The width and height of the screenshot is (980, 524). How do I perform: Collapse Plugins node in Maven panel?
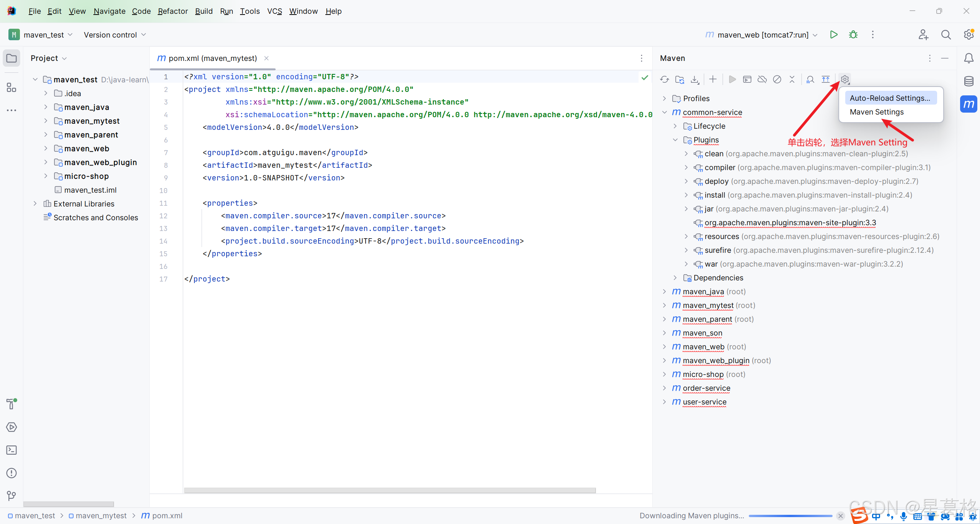coord(675,140)
